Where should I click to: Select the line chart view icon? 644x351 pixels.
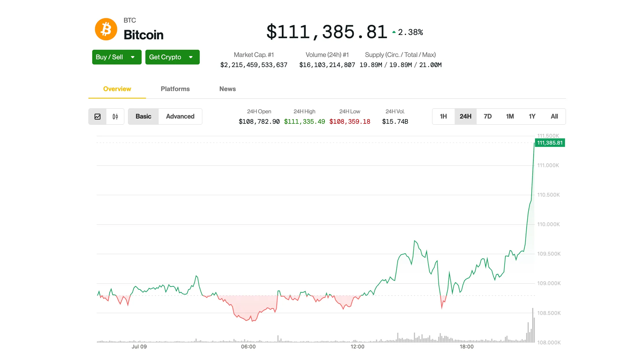pos(97,117)
